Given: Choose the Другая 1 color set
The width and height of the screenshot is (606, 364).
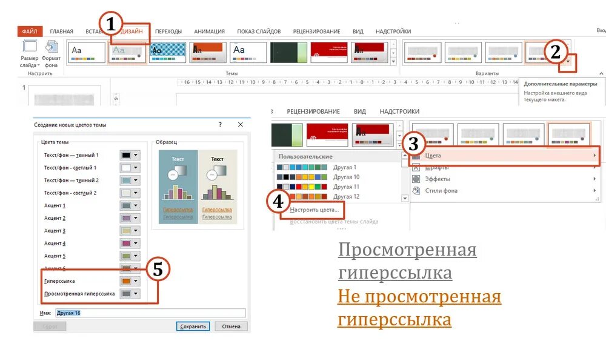Looking at the screenshot, I should pos(338,167).
